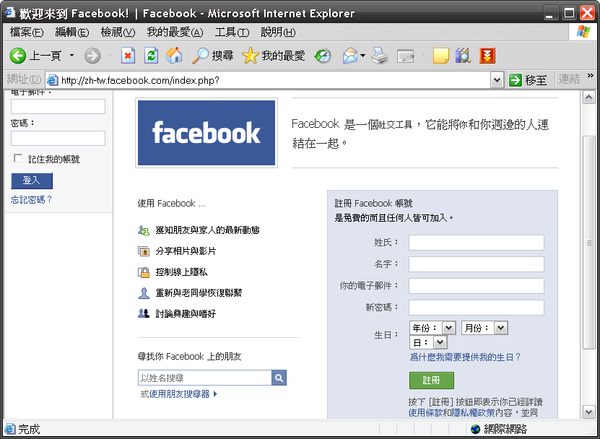The width and height of the screenshot is (600, 439).
Task: Open the Back button history dropdown
Action: 72,56
